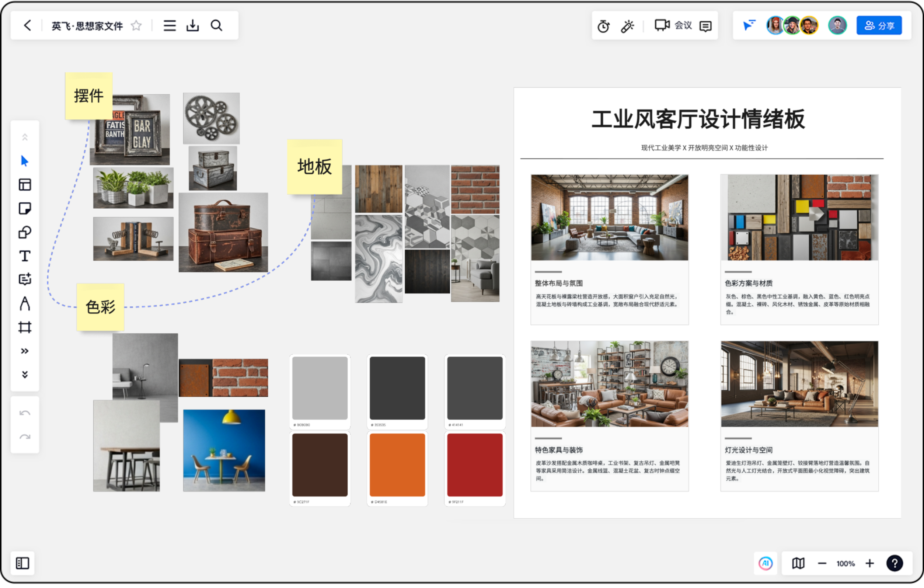The height and width of the screenshot is (588, 924).
Task: Open search with magnifier icon
Action: 216,26
